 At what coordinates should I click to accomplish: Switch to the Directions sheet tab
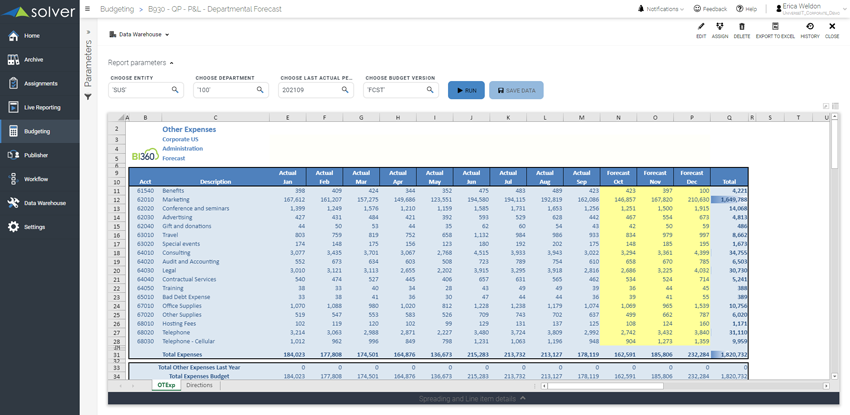click(x=199, y=385)
